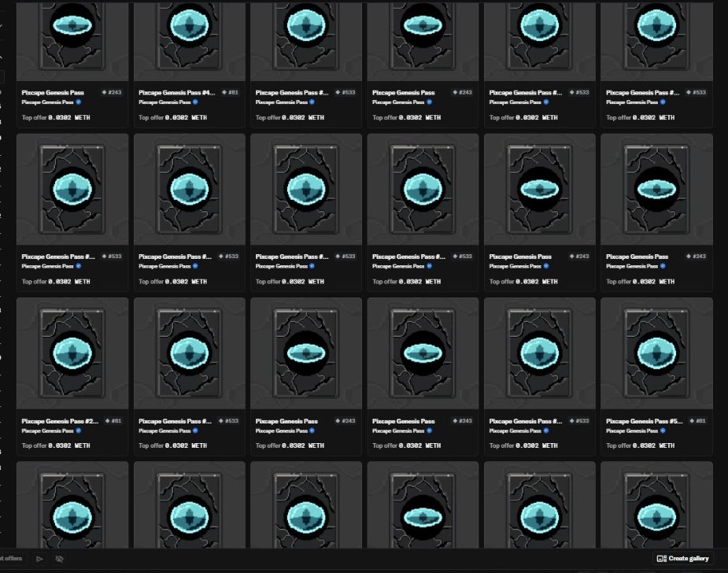Click diamond rarity icon beside #81 on top row
The image size is (728, 573).
pos(224,92)
